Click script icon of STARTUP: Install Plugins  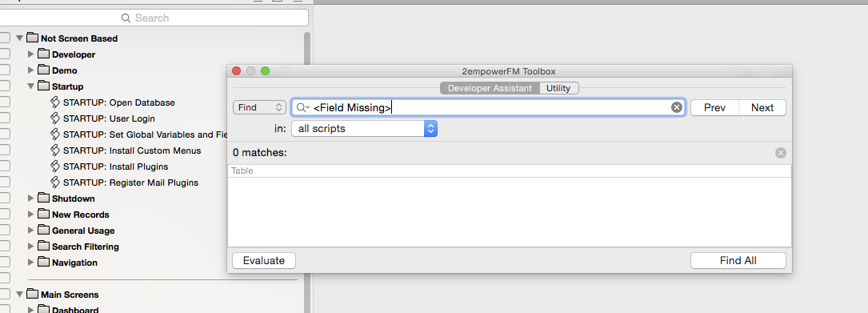pyautogui.click(x=55, y=167)
